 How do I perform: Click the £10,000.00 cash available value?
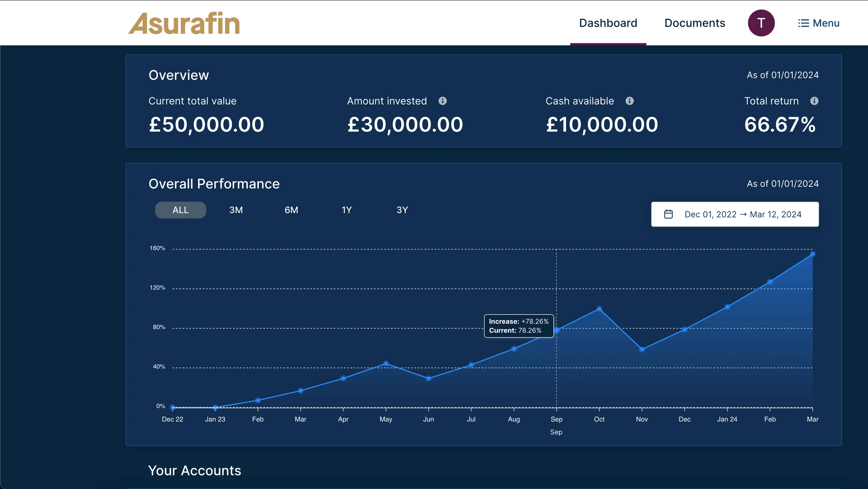[602, 124]
